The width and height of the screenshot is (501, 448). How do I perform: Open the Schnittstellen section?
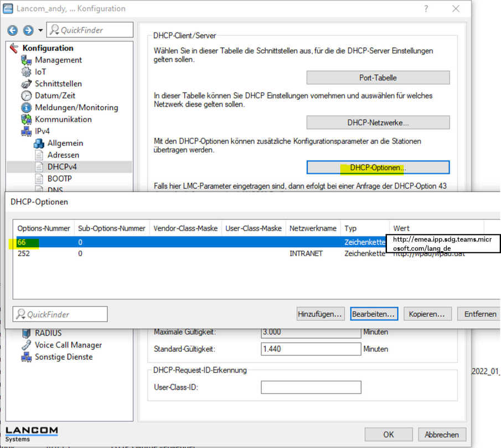pos(59,84)
